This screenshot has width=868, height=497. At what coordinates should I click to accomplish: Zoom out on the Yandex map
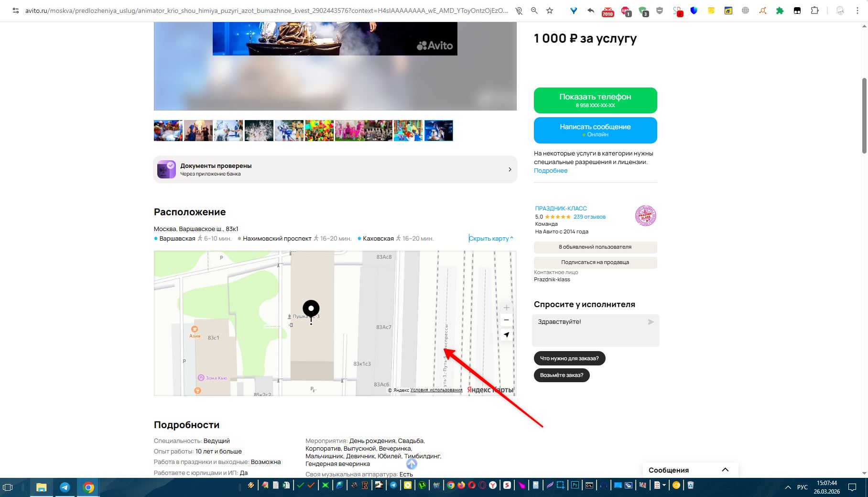click(507, 320)
